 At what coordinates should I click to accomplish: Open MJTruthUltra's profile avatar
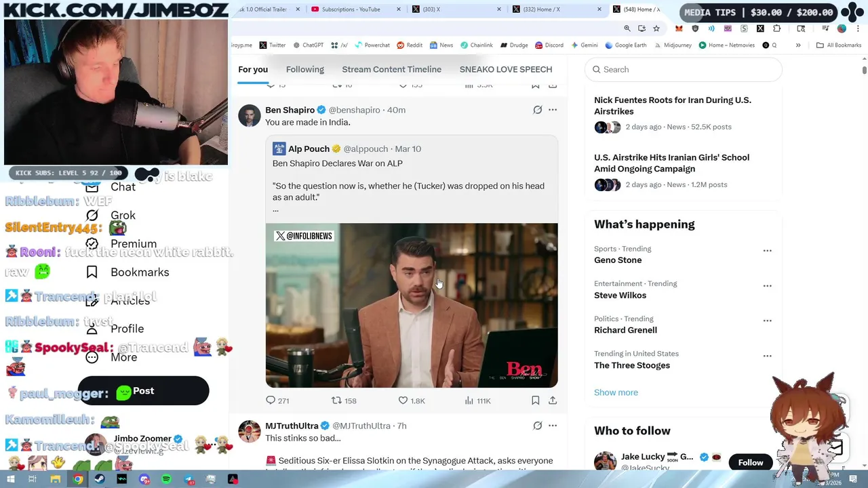250,431
